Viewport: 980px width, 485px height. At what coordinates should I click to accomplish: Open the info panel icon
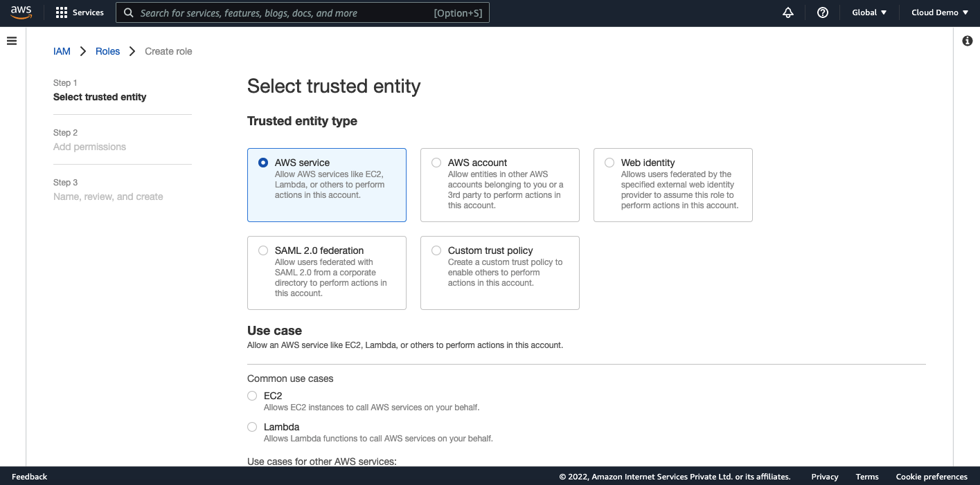[x=968, y=41]
